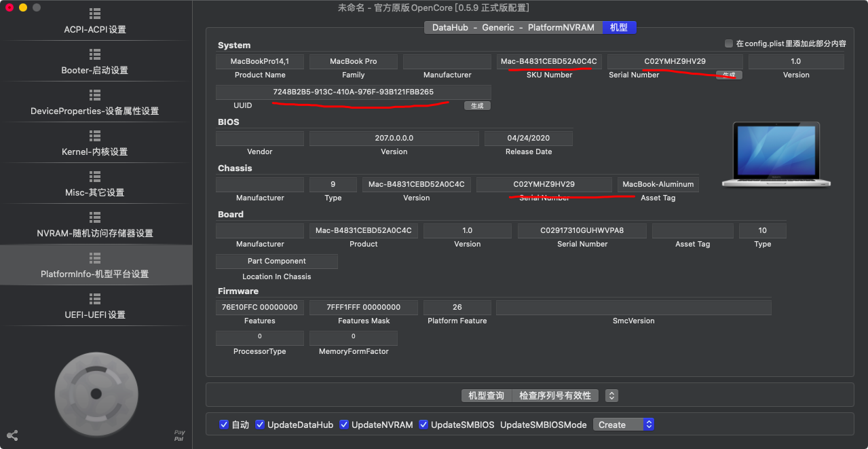Click the MacBook Pro model image
868x449 pixels.
(x=776, y=155)
